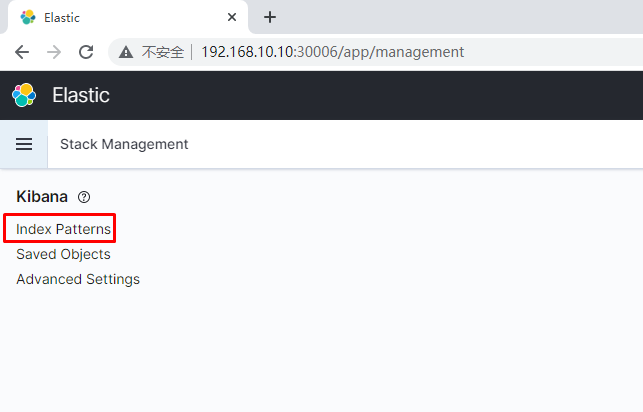Image resolution: width=643 pixels, height=412 pixels.
Task: Click the Kibana section heading
Action: pyautogui.click(x=42, y=197)
